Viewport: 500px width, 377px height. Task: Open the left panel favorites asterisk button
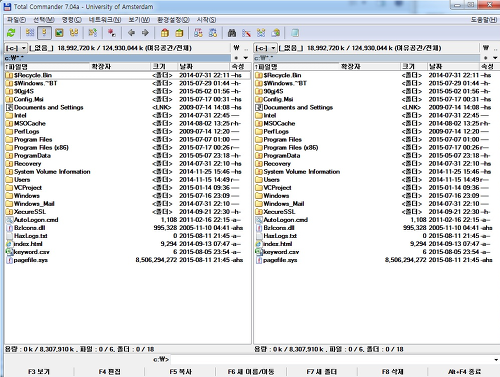point(236,58)
